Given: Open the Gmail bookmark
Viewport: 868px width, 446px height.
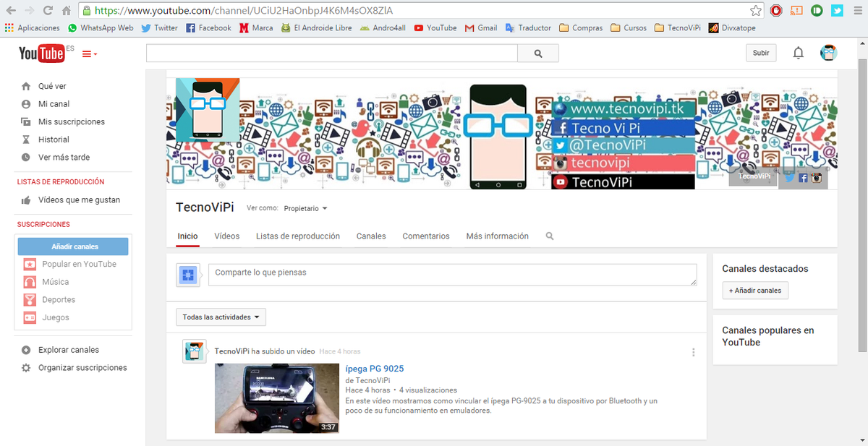Looking at the screenshot, I should pyautogui.click(x=481, y=27).
